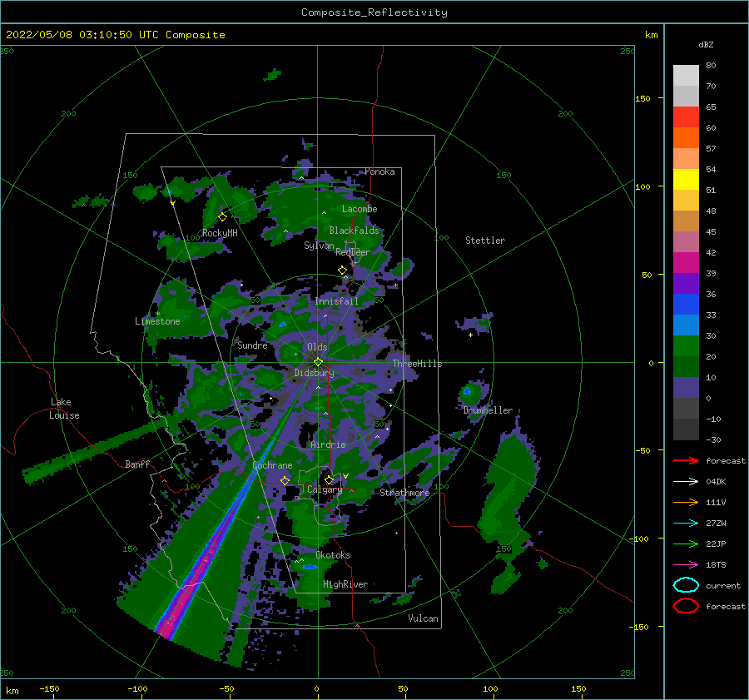This screenshot has width=749, height=700.
Task: Select the 80 dBZ color swatch
Action: 686,75
